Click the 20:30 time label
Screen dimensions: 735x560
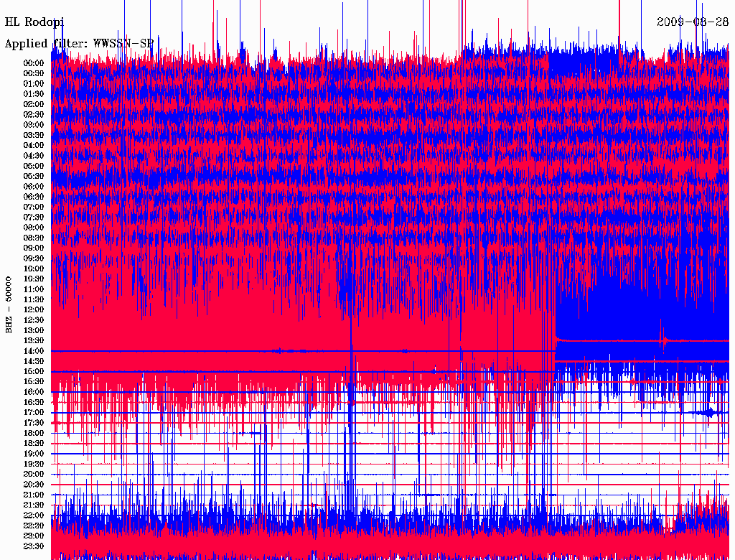pyautogui.click(x=34, y=485)
